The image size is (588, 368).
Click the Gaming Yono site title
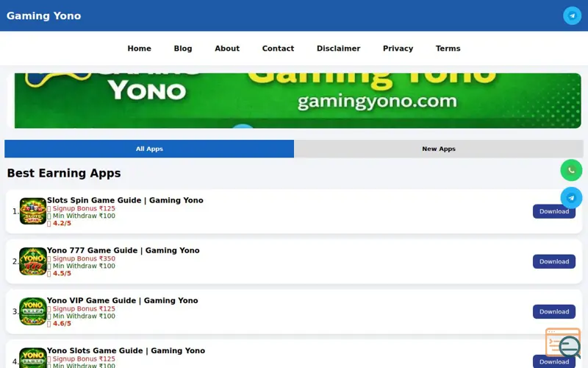(43, 15)
